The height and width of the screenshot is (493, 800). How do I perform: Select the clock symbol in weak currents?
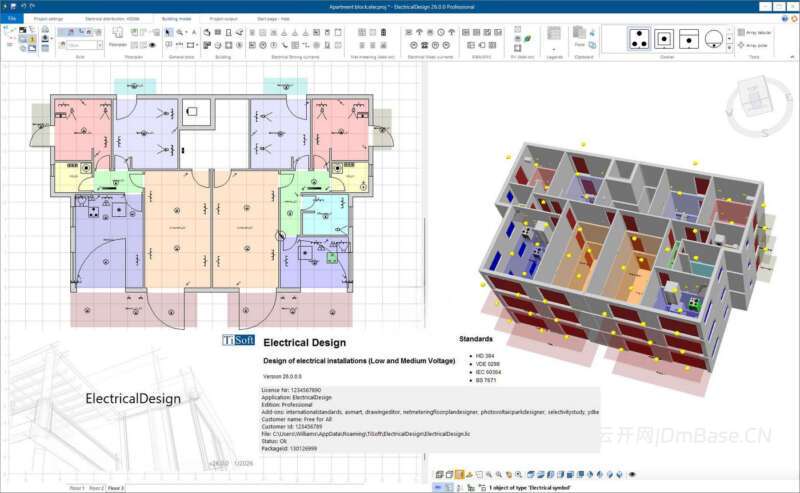[441, 32]
